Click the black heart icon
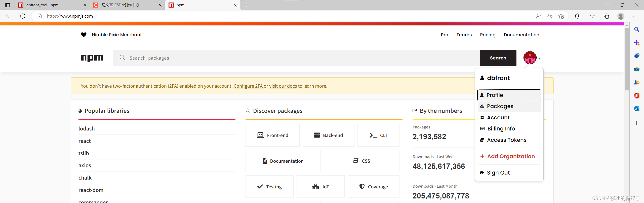Viewport: 644px width, 203px height. pos(84,35)
